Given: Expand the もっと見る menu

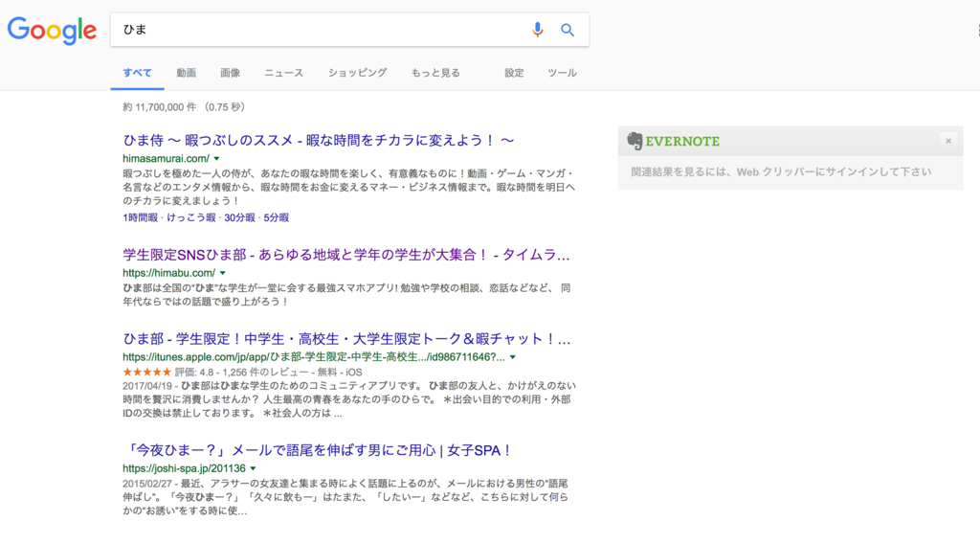Looking at the screenshot, I should [x=435, y=73].
